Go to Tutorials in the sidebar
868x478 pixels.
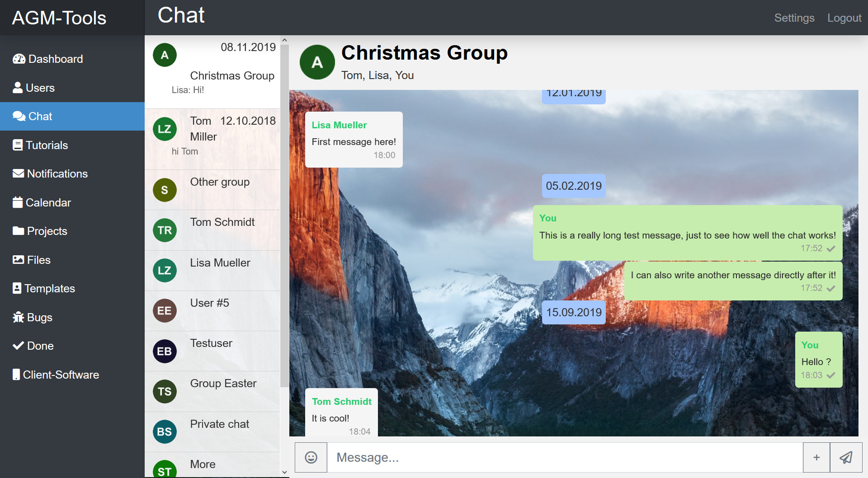[x=72, y=145]
